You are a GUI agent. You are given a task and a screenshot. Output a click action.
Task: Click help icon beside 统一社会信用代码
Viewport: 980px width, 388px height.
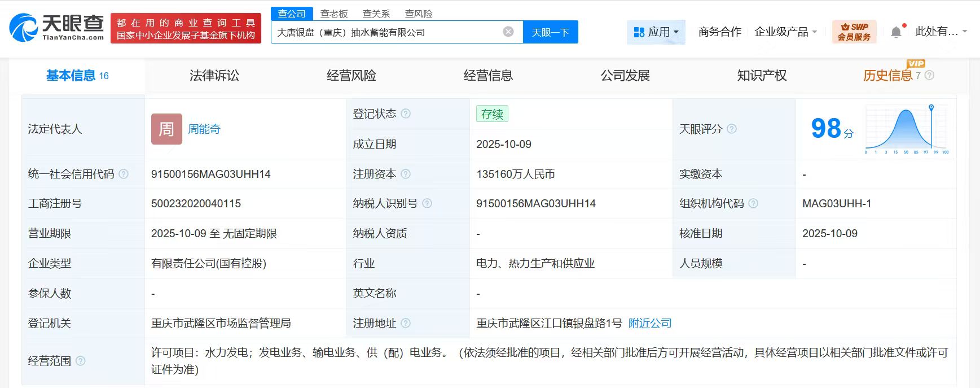(124, 174)
